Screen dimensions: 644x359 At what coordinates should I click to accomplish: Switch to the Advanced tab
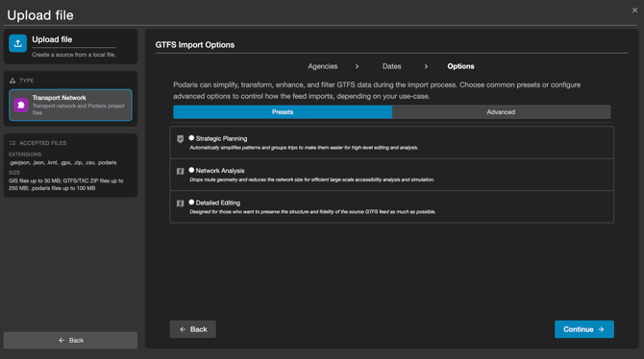click(x=501, y=112)
